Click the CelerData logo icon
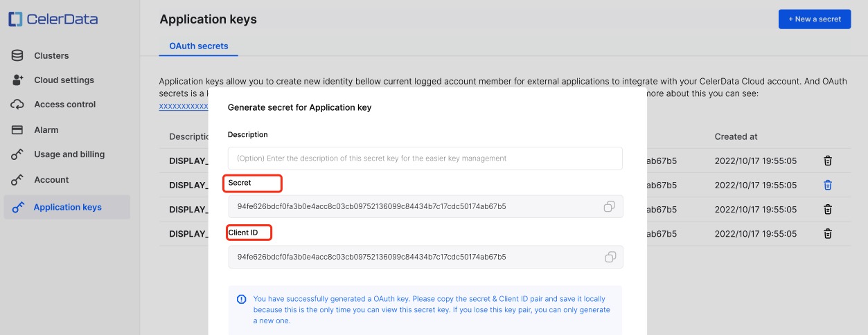Screen dimensions: 868x335 pyautogui.click(x=16, y=19)
